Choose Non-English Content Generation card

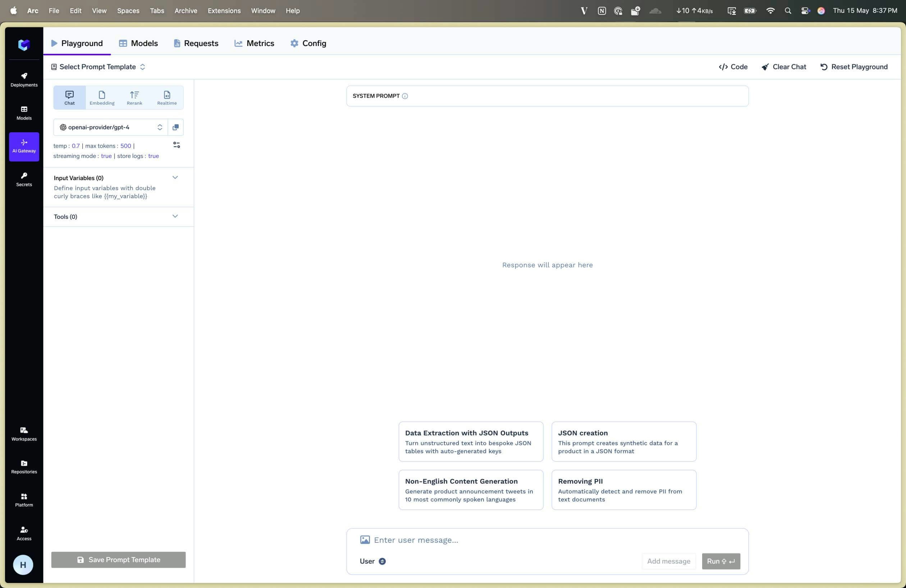[x=471, y=490]
